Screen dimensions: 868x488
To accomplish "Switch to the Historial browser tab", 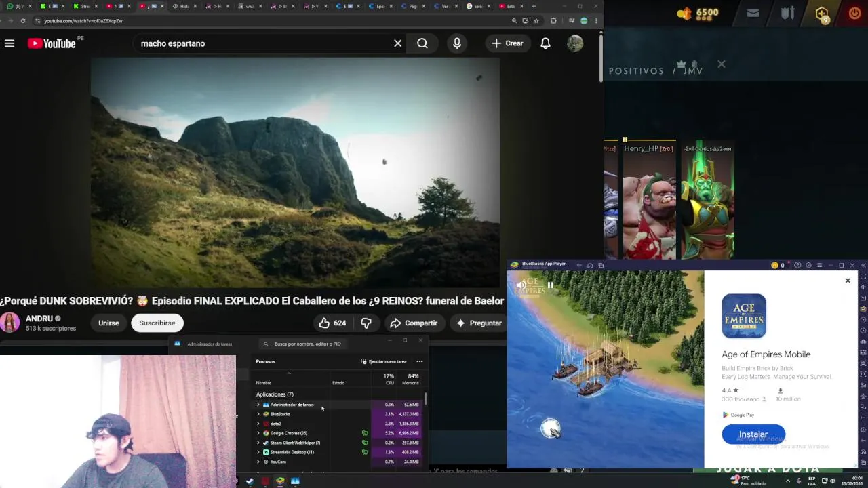I will pyautogui.click(x=184, y=6).
